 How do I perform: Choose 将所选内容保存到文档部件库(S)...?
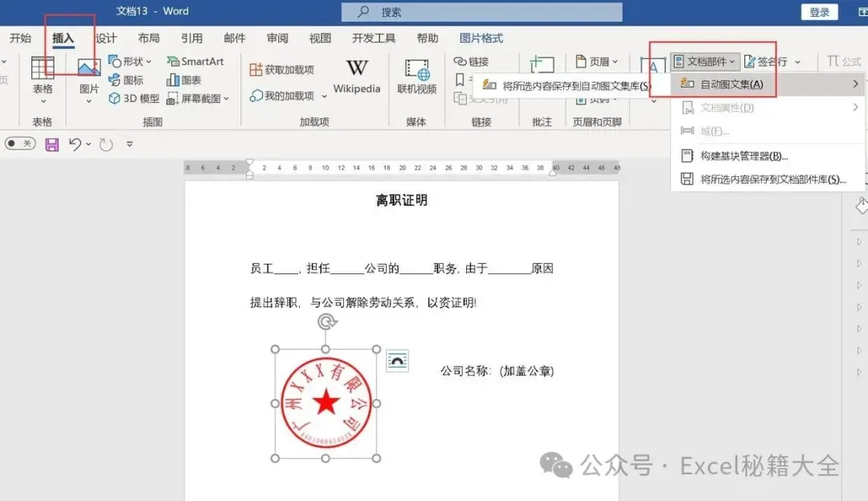768,179
